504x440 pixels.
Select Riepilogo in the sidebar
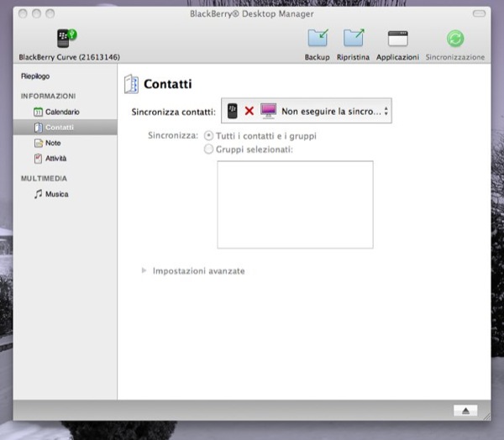35,76
